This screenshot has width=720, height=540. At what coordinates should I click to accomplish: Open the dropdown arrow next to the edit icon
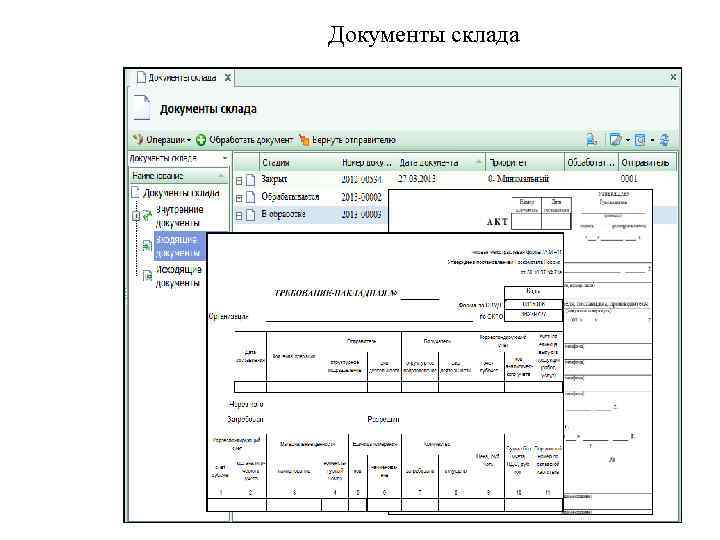click(x=627, y=140)
